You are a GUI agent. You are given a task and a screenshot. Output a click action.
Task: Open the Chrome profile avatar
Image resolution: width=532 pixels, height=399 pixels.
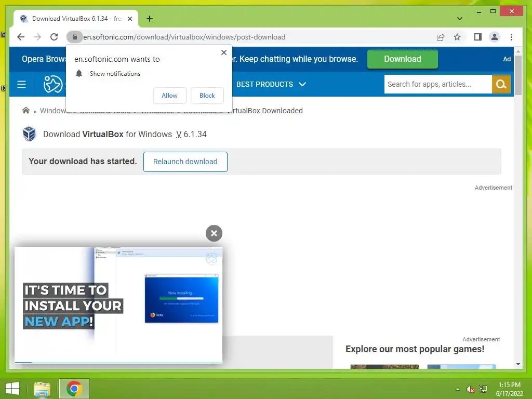[x=495, y=37]
